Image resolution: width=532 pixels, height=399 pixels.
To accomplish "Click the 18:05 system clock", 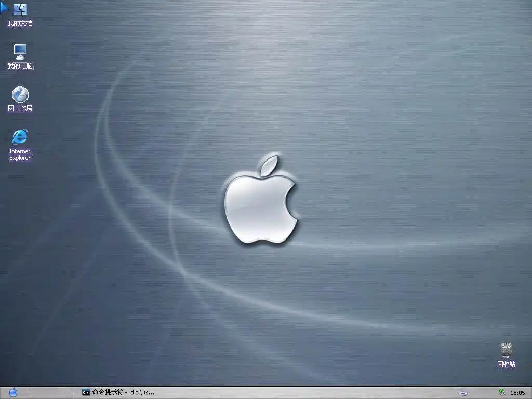I will [x=517, y=393].
